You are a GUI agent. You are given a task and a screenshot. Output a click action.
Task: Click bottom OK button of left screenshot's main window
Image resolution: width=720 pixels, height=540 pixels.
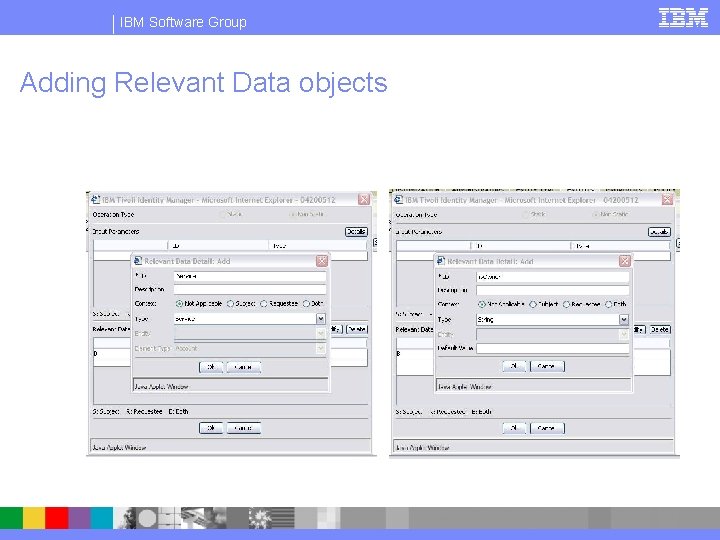click(x=211, y=428)
